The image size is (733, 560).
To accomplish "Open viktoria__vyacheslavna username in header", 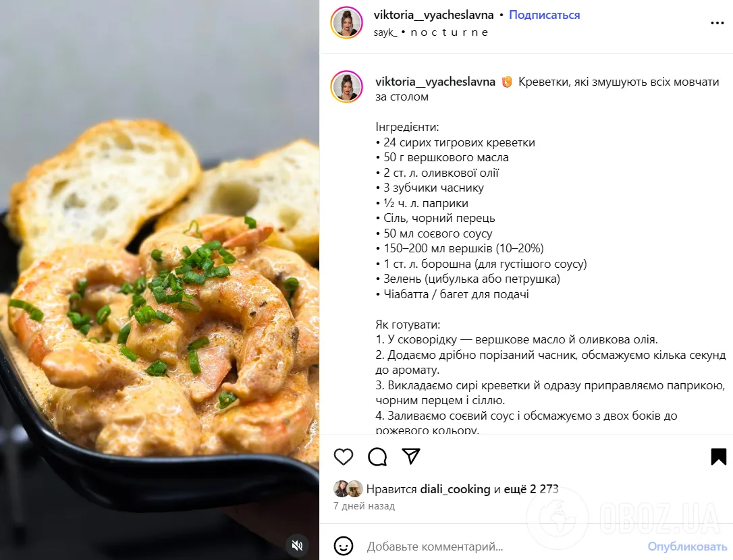I will [x=433, y=15].
